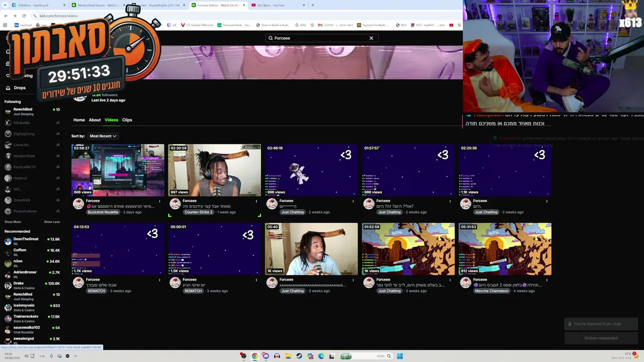
Task: Open the Discount Bank bookmark
Action: [234, 25]
